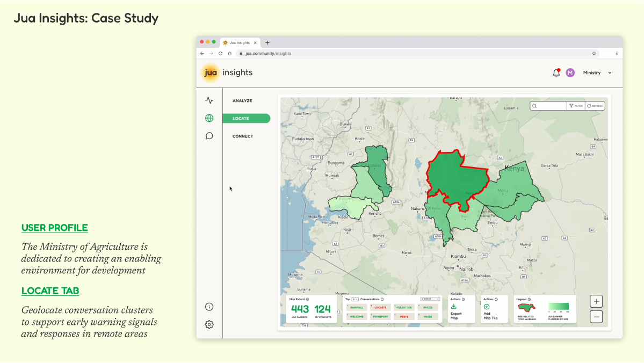This screenshot has width=644, height=363.
Task: Open the purple M user avatar
Action: tap(570, 72)
